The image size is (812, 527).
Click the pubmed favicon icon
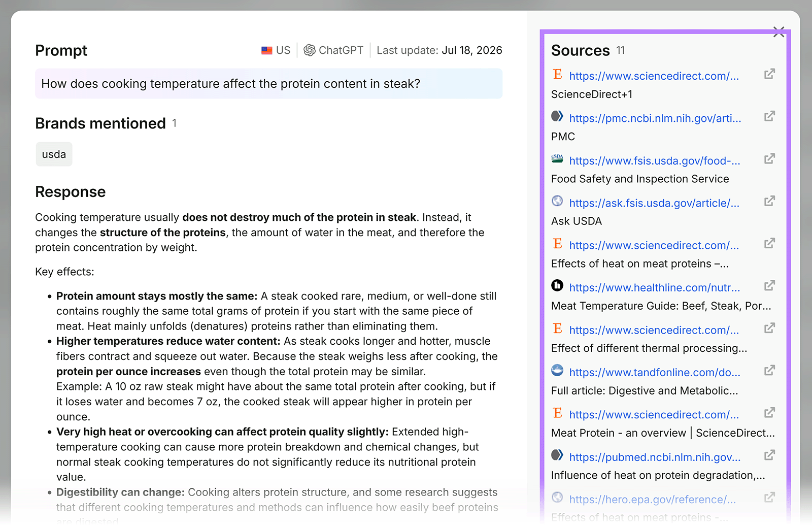(557, 455)
